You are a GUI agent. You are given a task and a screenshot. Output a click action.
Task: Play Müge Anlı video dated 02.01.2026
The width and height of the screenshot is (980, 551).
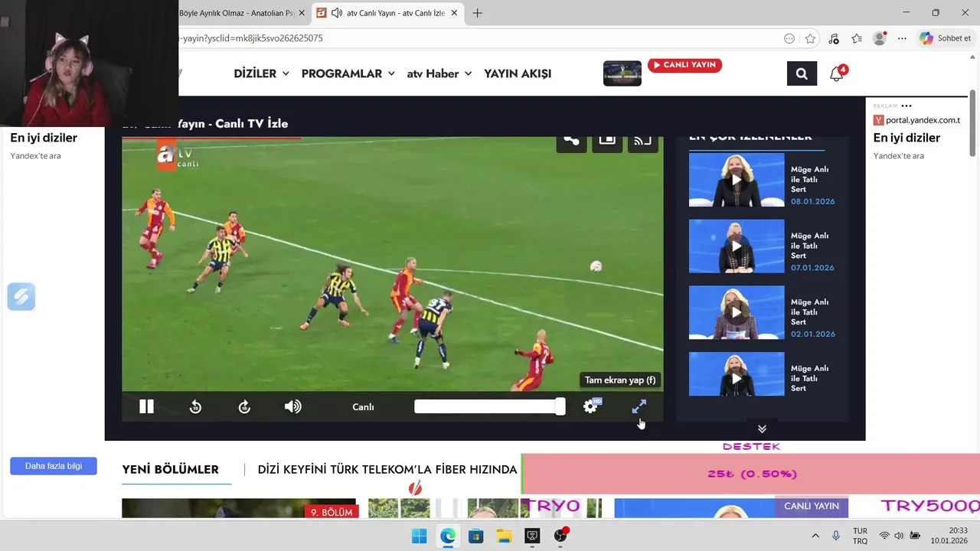[737, 312]
